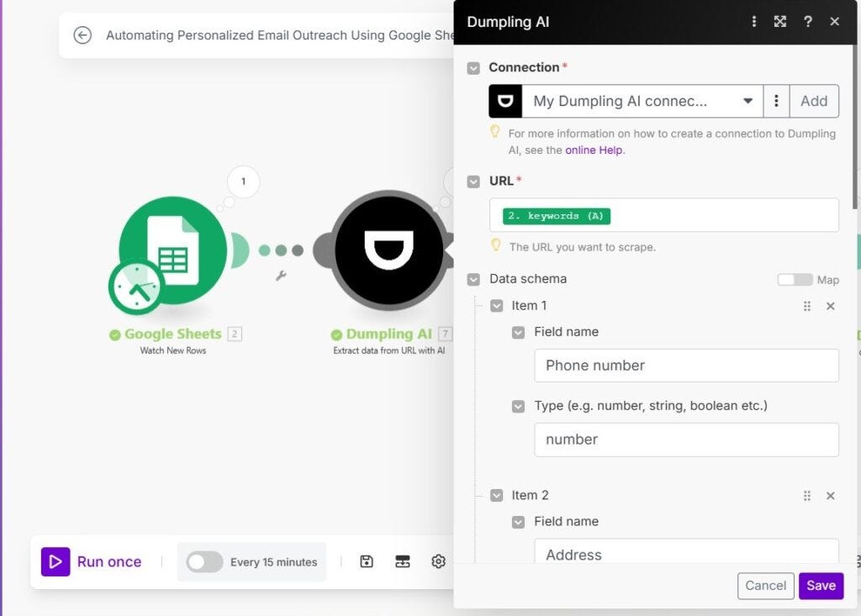Open the online Help link

coord(594,150)
